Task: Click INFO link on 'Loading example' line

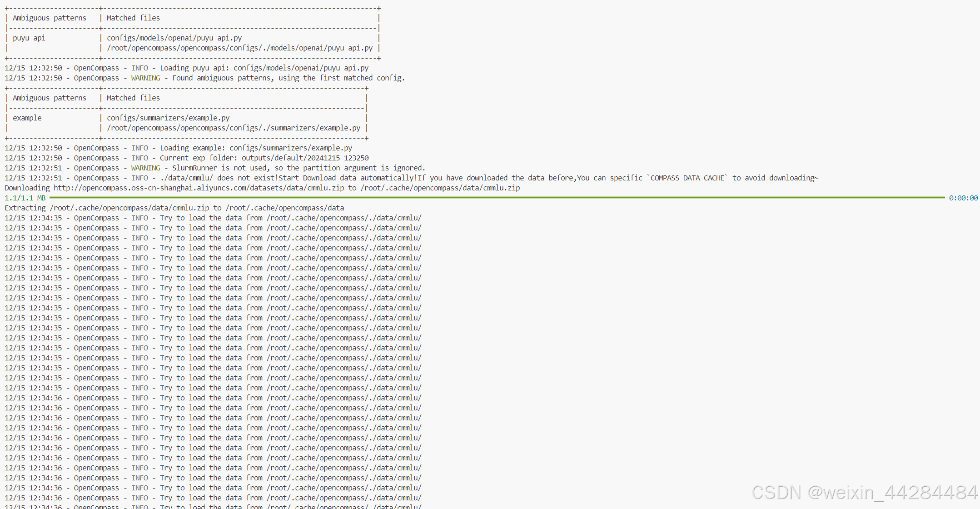Action: point(139,148)
